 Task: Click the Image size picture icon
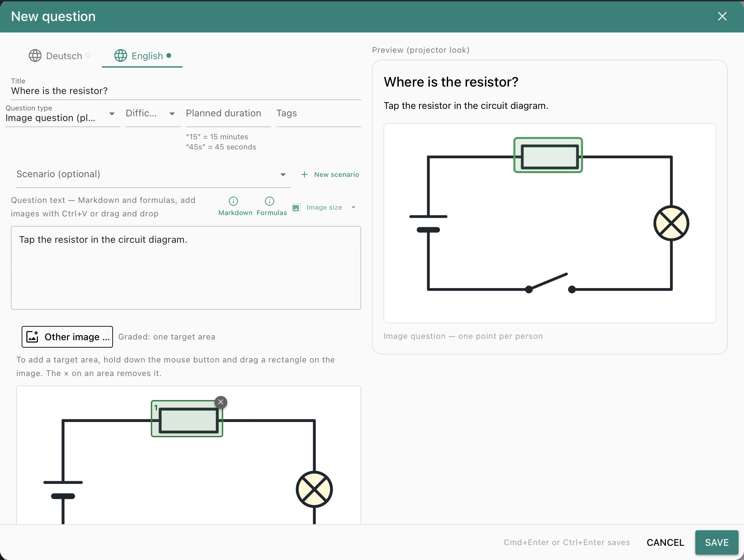pos(296,207)
